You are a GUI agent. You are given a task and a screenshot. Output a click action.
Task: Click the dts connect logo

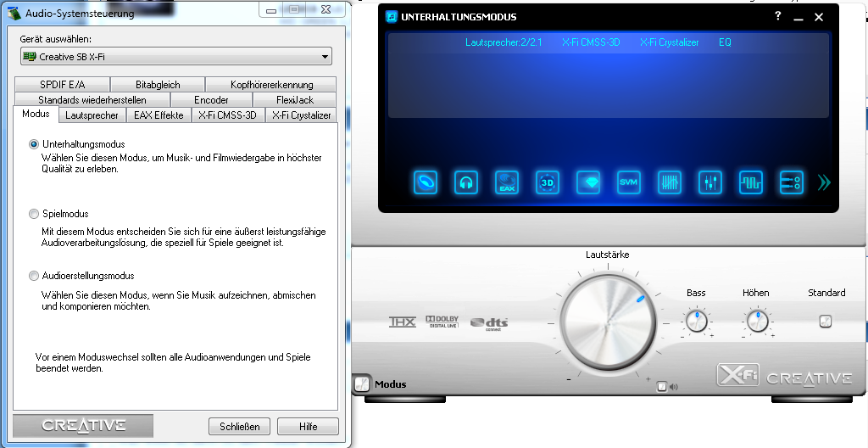(x=489, y=324)
